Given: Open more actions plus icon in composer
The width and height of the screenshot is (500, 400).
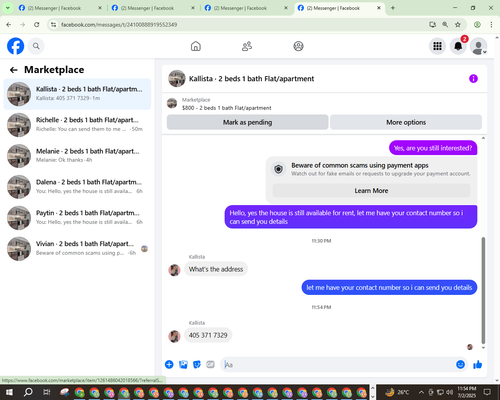Looking at the screenshot, I should 169,364.
